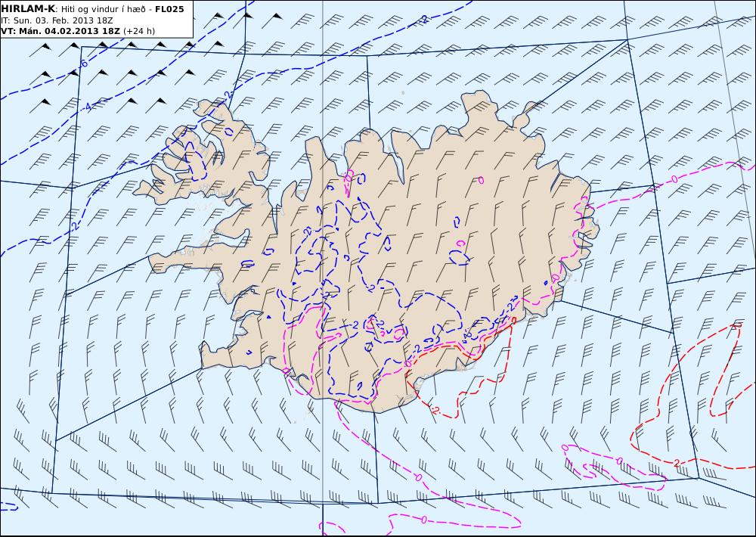This screenshot has height=537, width=756.
Task: Click the blue '-4' isotherm label
Action: [87, 107]
